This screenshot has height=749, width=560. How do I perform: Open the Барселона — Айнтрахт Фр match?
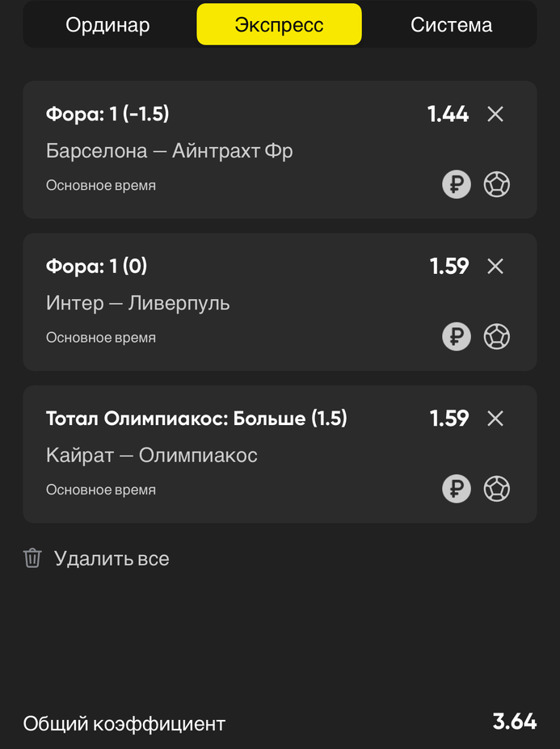coord(169,151)
